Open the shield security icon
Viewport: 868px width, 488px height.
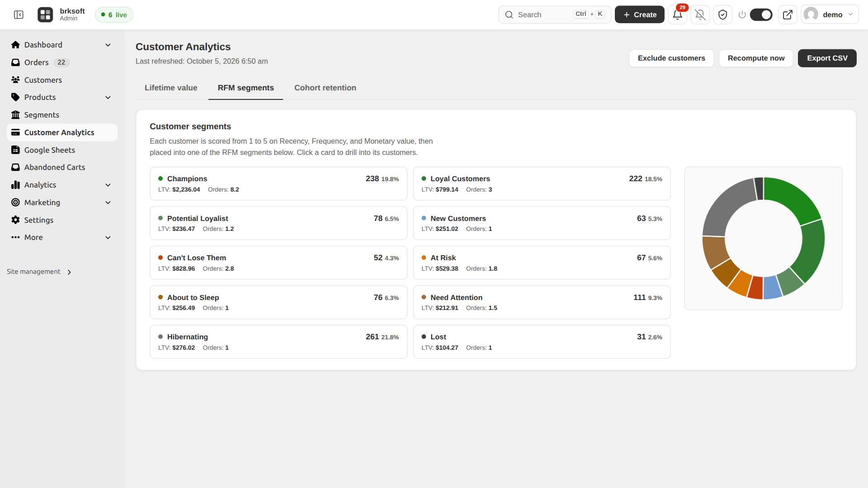[722, 15]
